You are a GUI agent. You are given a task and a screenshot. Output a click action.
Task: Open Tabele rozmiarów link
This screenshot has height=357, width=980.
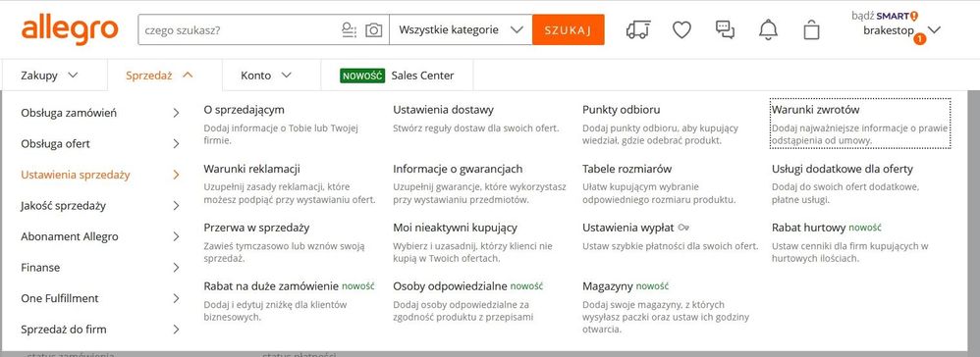pos(626,169)
